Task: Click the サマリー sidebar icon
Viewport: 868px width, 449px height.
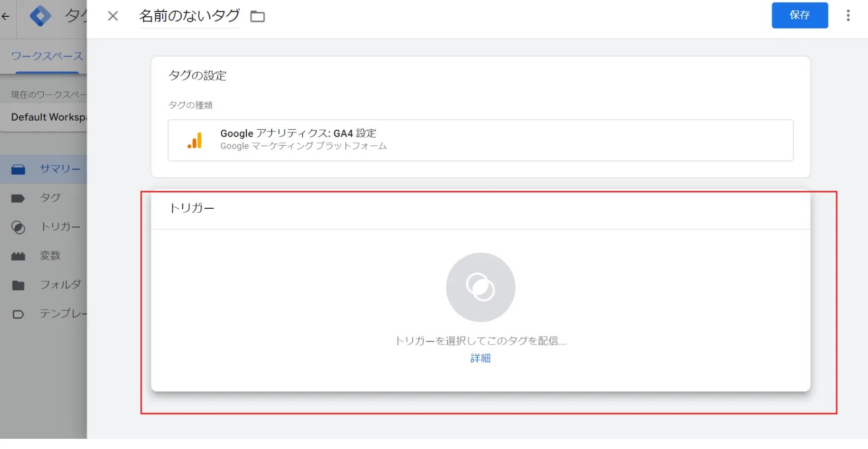Action: point(18,170)
